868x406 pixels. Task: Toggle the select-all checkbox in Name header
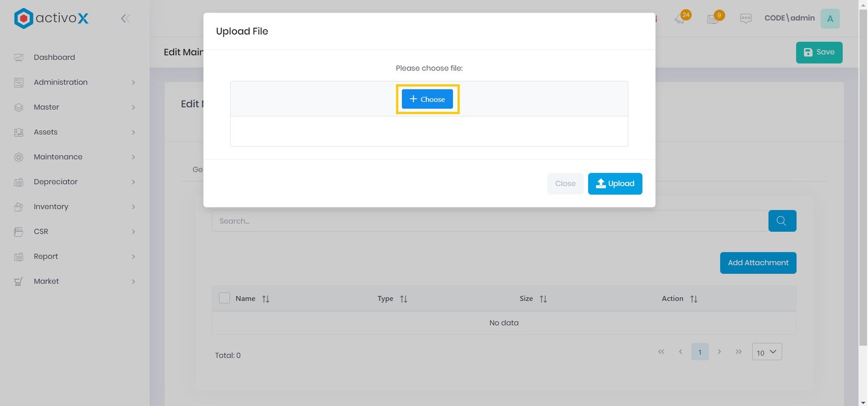[224, 298]
